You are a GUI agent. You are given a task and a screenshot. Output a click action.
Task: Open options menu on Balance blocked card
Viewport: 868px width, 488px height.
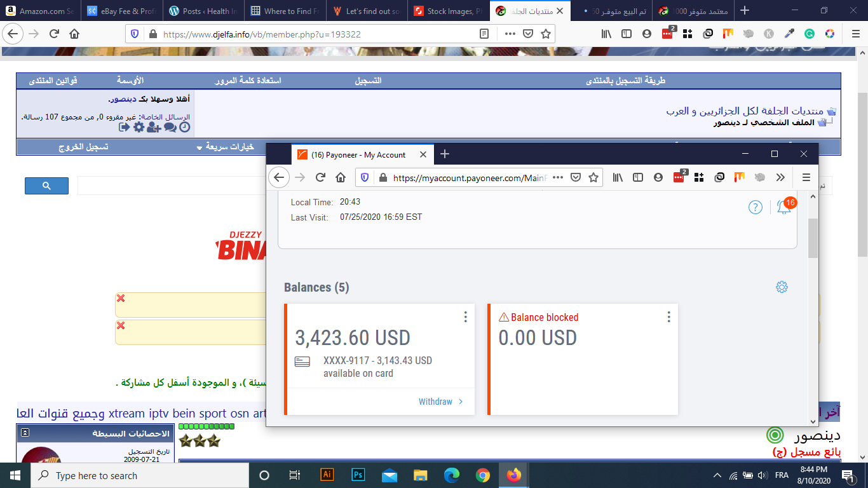(x=668, y=316)
